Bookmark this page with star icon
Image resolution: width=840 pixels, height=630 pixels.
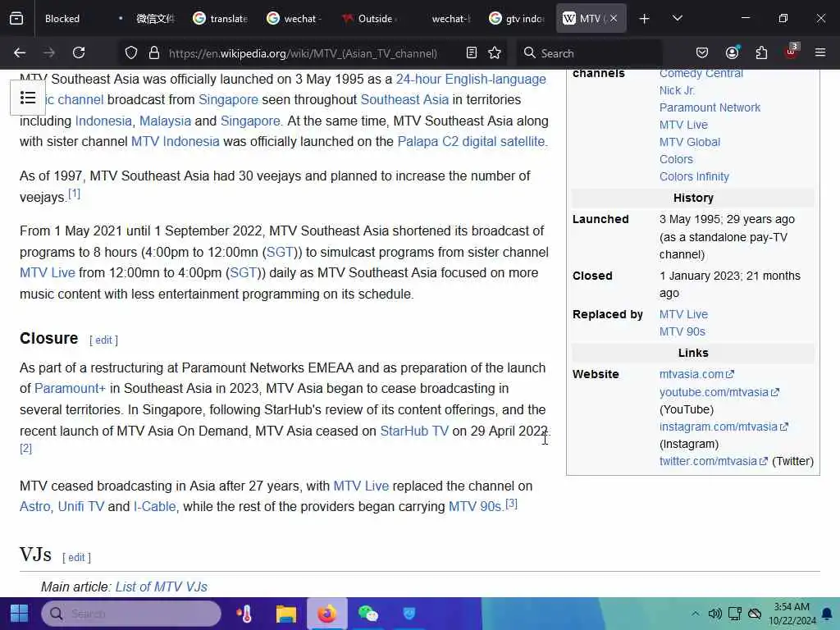(495, 52)
